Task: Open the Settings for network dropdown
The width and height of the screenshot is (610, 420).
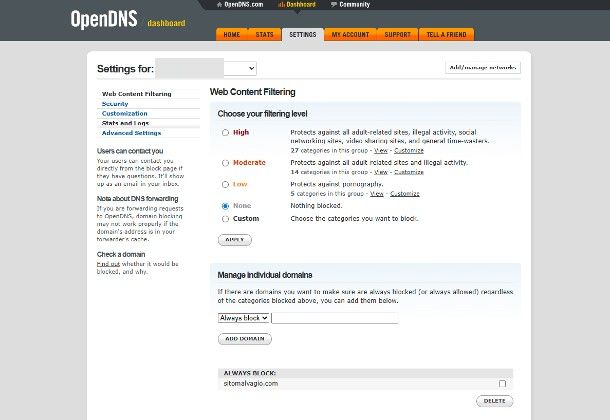Action: pyautogui.click(x=206, y=68)
